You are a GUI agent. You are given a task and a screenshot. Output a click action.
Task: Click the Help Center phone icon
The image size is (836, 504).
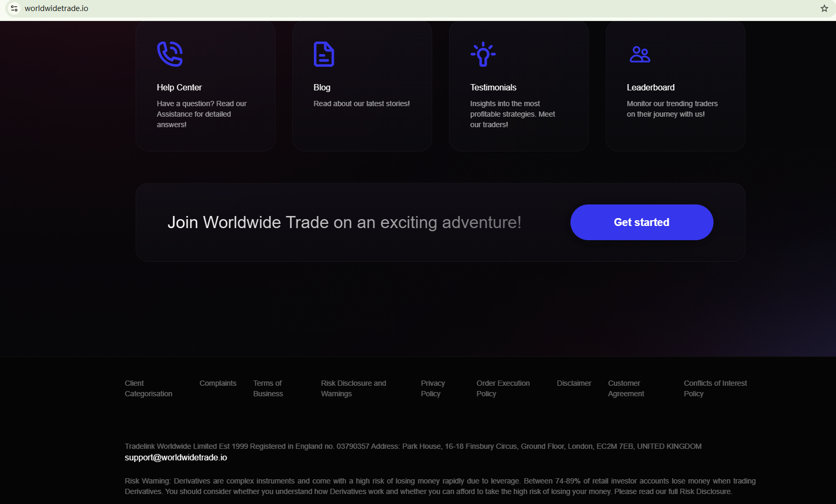click(x=170, y=54)
